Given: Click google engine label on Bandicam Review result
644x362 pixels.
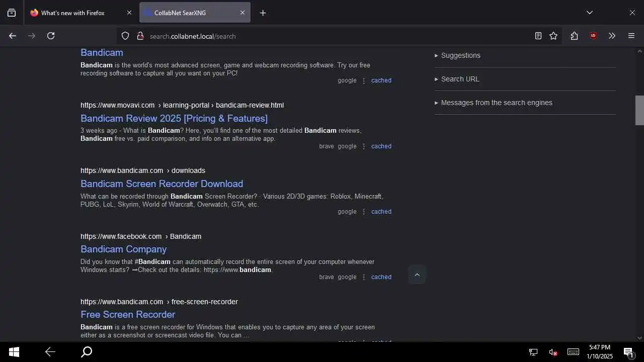Looking at the screenshot, I should tap(347, 146).
